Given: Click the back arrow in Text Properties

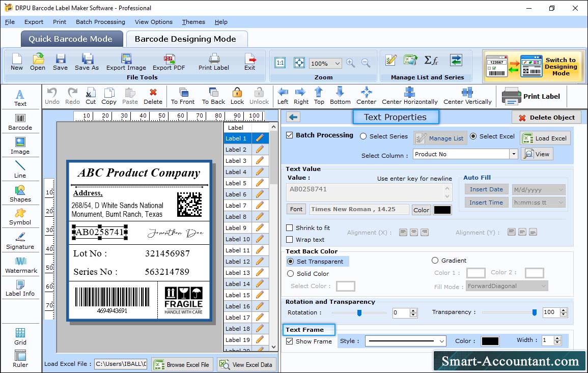Looking at the screenshot, I should click(293, 117).
